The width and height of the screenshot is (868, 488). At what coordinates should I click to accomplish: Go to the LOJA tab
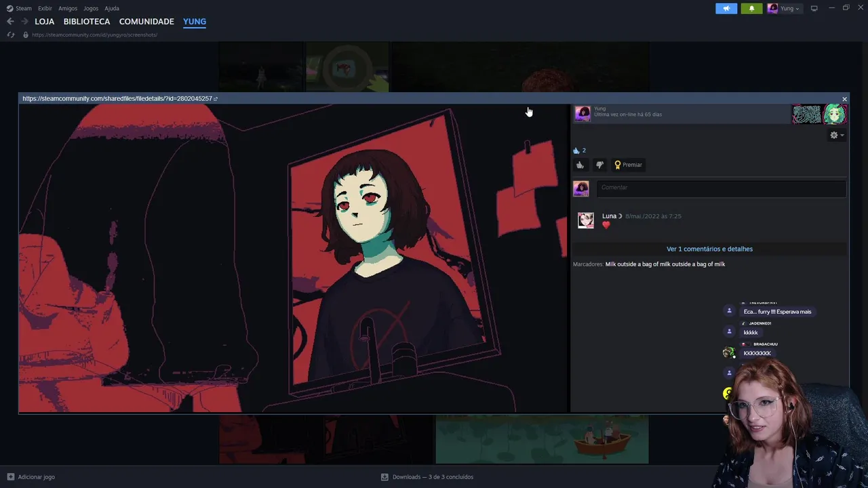[45, 22]
